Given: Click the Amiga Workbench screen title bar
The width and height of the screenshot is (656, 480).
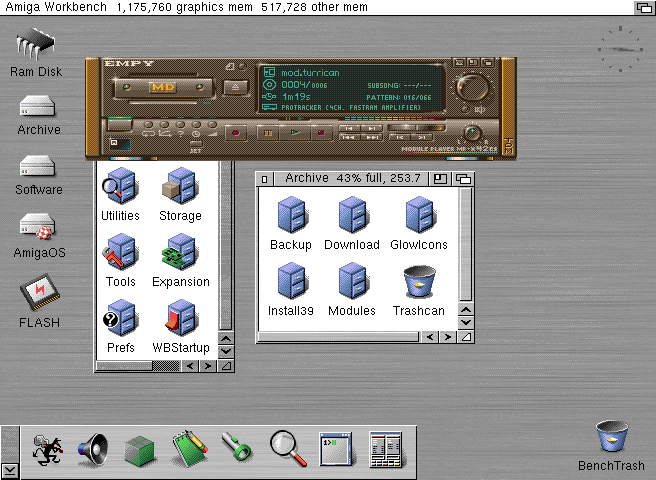Looking at the screenshot, I should click(x=316, y=7).
